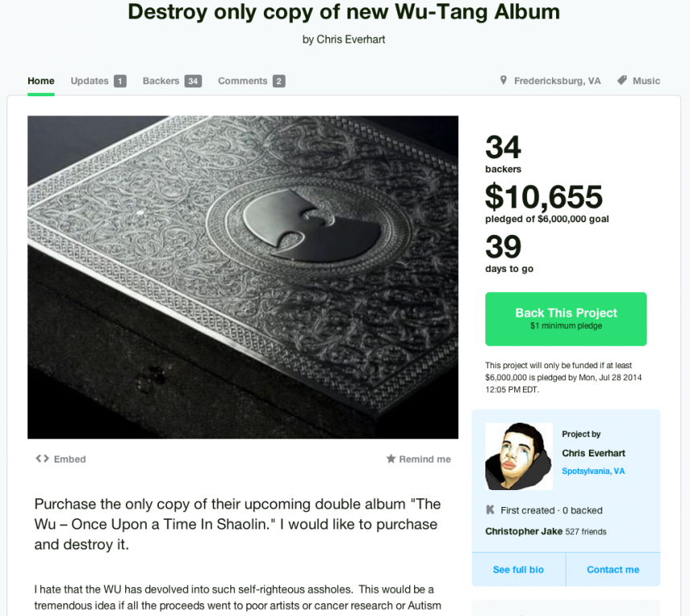Click the tag icon beside Music
This screenshot has height=616, width=690.
point(622,80)
